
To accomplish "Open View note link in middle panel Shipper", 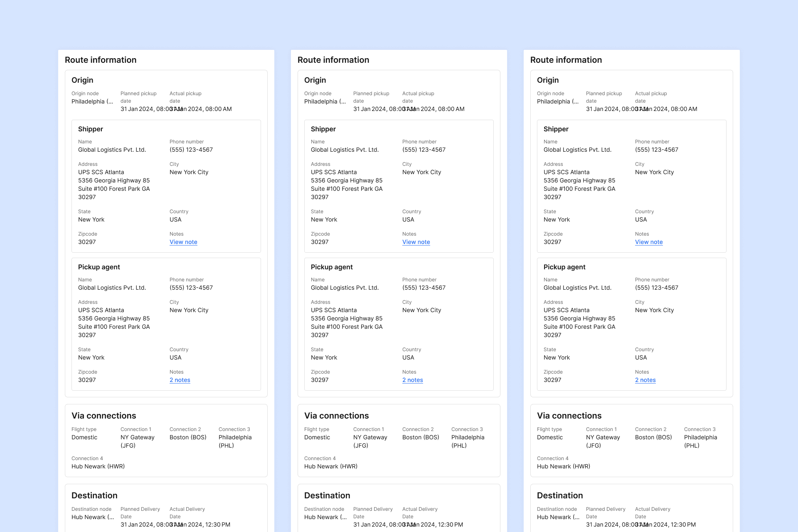I will [416, 242].
